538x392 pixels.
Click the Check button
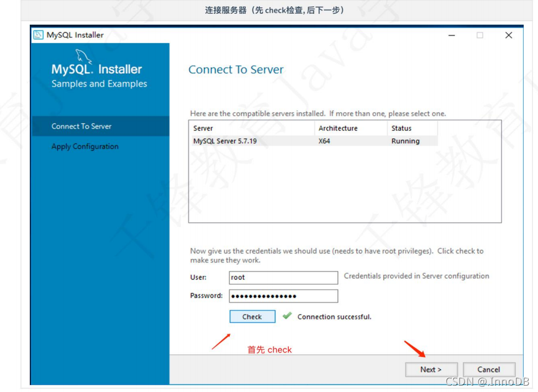[x=252, y=316]
